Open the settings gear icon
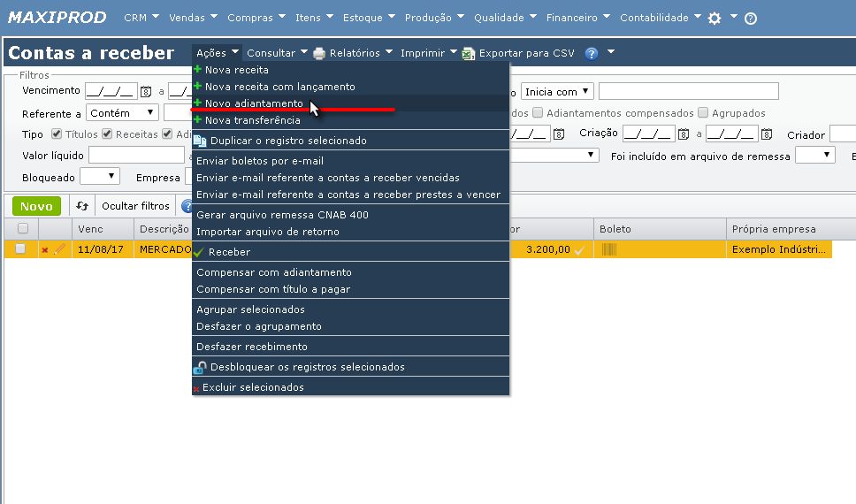856x504 pixels. (x=714, y=18)
